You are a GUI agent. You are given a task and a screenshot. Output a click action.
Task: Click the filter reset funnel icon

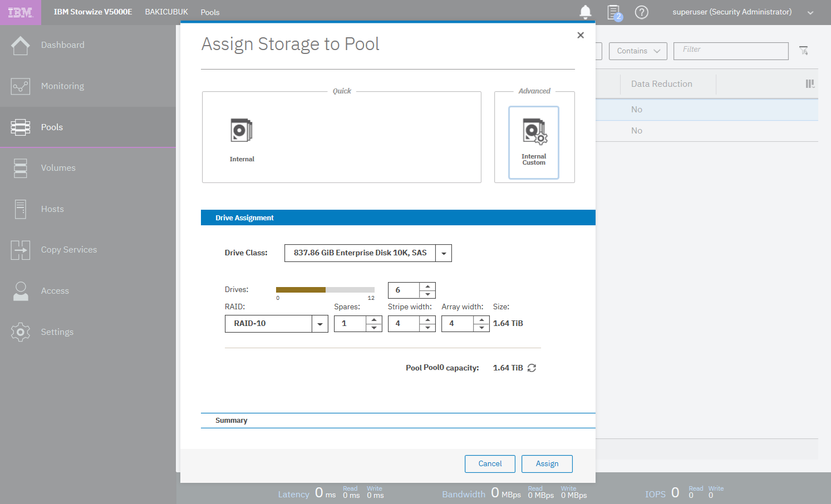click(804, 51)
